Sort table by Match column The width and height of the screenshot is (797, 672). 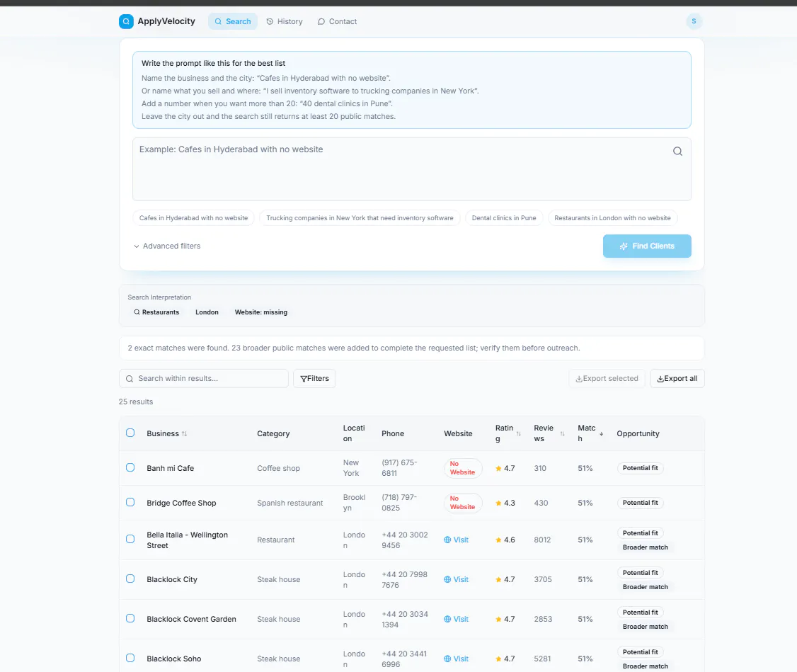click(x=590, y=433)
